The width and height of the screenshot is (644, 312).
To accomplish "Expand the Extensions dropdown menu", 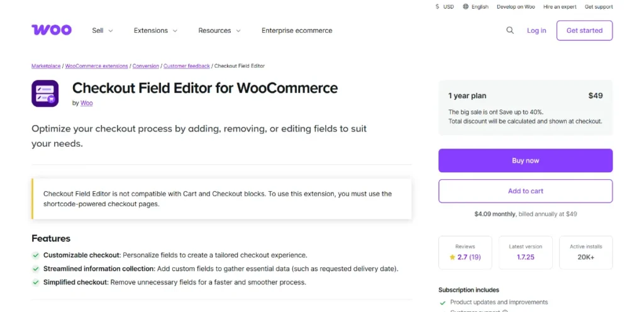I will click(x=155, y=30).
